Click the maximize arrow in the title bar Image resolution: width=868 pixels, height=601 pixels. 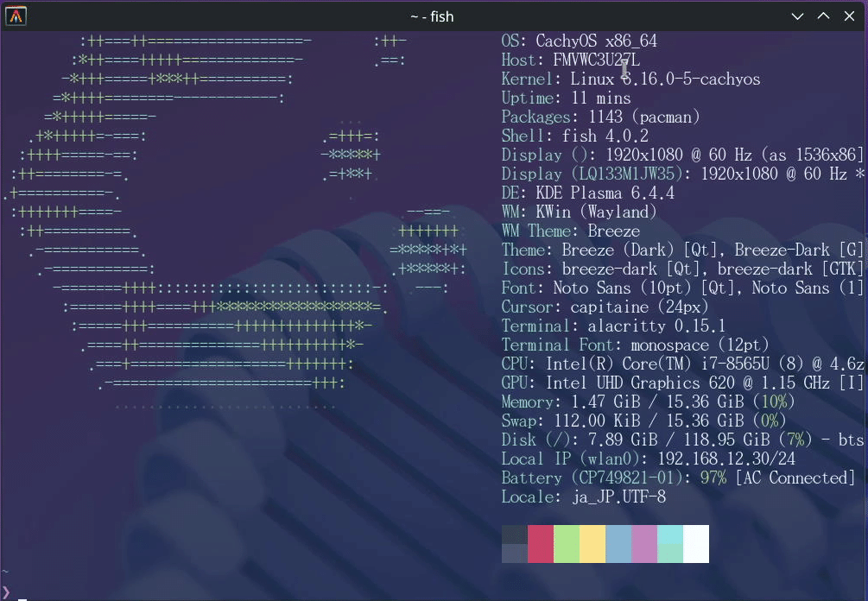[x=823, y=16]
